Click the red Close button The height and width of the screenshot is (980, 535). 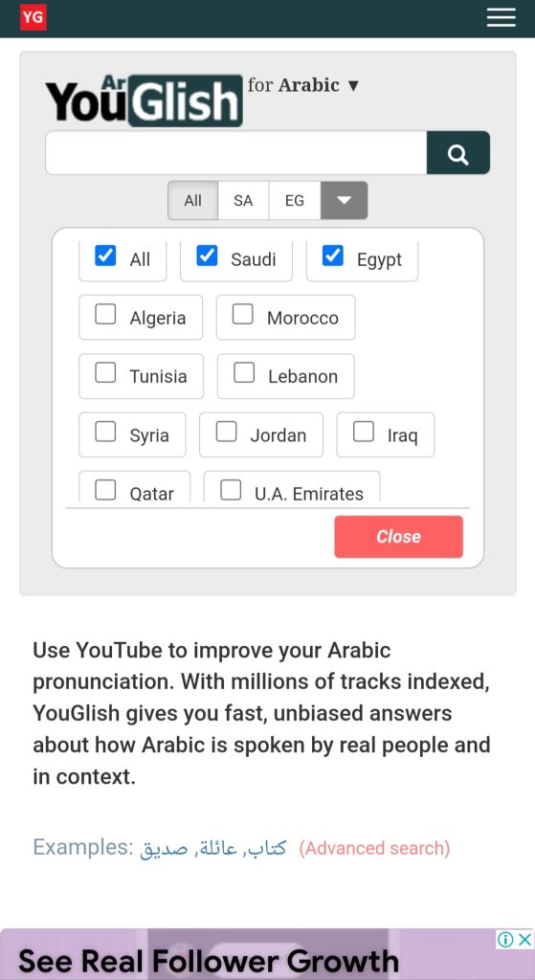coord(399,536)
